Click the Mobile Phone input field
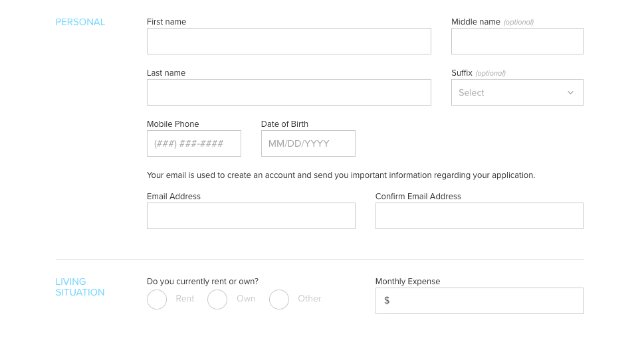The height and width of the screenshot is (344, 644). click(194, 143)
